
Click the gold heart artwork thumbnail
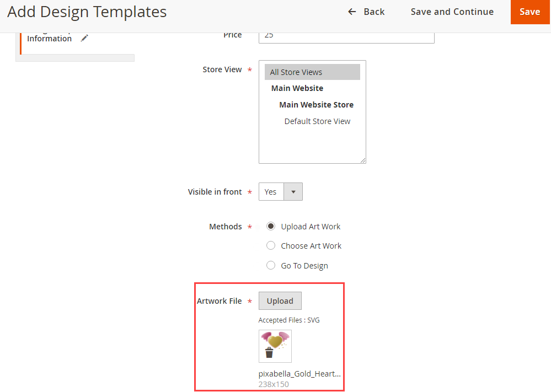click(275, 342)
